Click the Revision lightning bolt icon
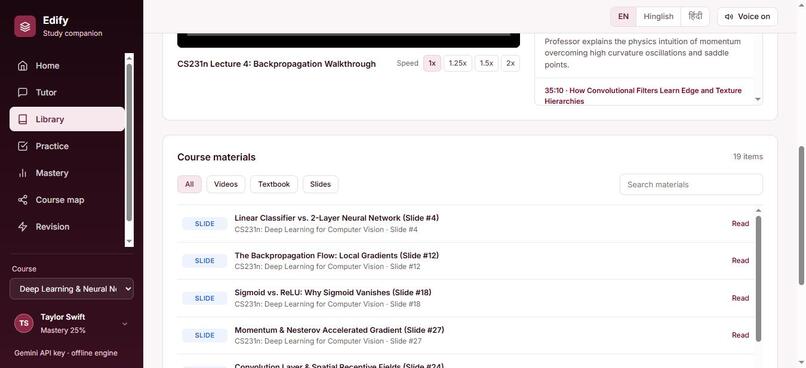This screenshot has height=368, width=806. tap(22, 227)
